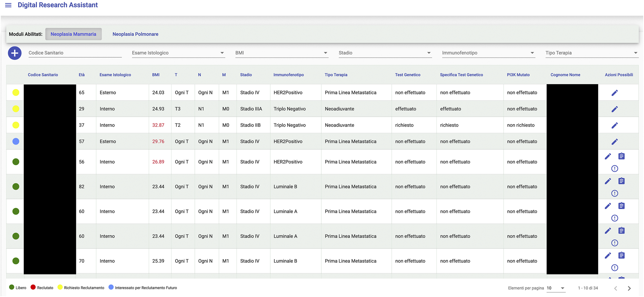Viewport: 644px width, 297px height.
Task: Sort table by Età column header
Action: point(81,75)
